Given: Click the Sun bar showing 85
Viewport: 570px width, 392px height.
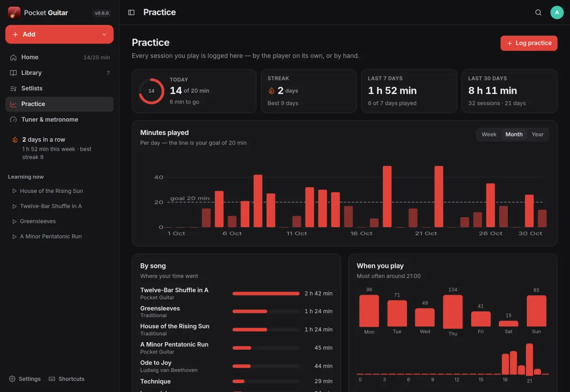Looking at the screenshot, I should (536, 311).
